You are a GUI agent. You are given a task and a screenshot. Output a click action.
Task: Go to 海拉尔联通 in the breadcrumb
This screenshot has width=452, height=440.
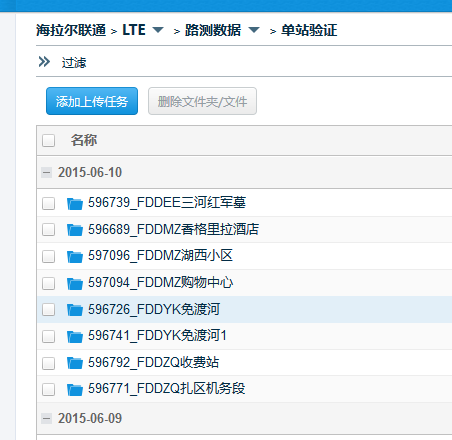71,30
